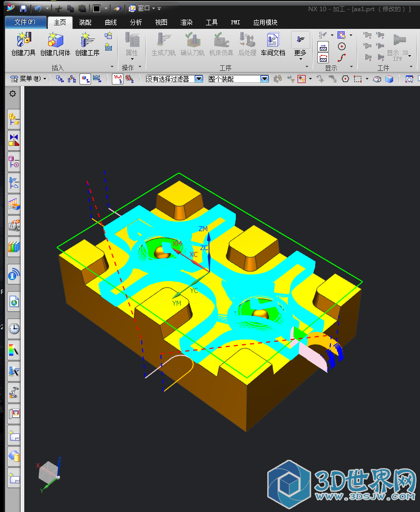Viewport: 420px width, 512px height.
Task: Click the red circle target display icon
Action: click(x=342, y=47)
